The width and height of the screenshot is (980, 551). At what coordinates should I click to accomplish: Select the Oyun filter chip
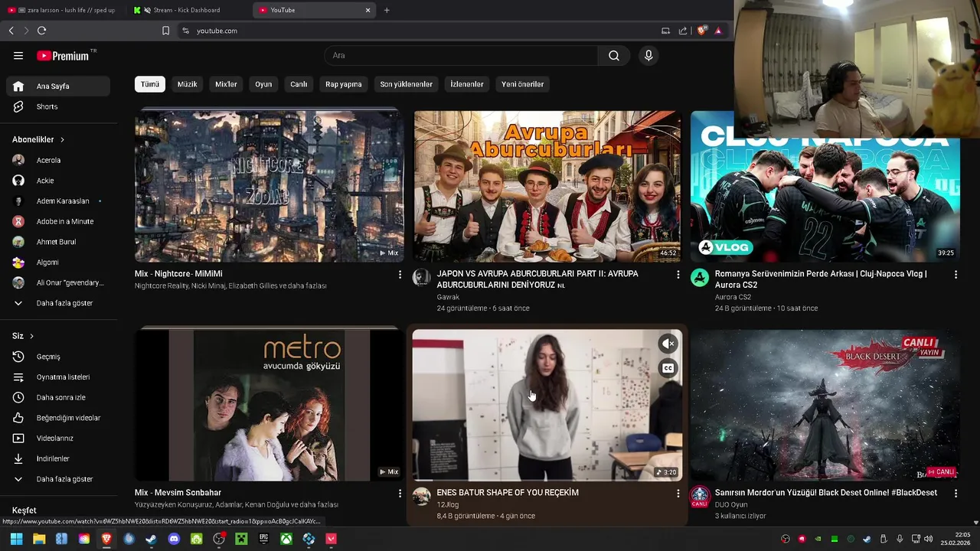[x=263, y=84]
